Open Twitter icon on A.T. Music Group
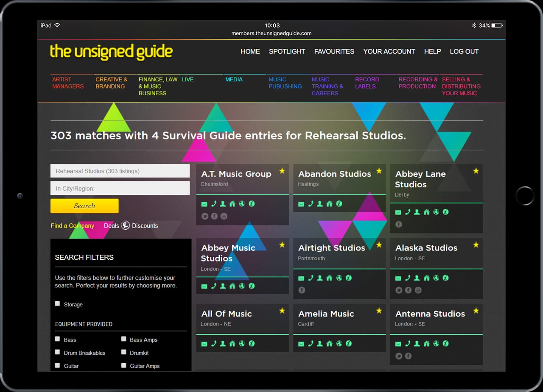Screen dimensions: 543x392 tap(205, 216)
